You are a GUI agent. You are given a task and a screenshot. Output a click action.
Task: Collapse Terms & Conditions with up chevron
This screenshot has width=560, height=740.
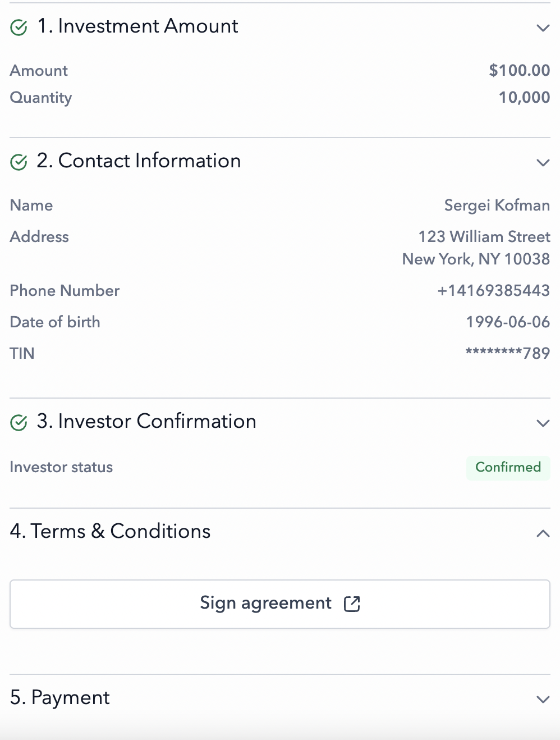pos(543,533)
